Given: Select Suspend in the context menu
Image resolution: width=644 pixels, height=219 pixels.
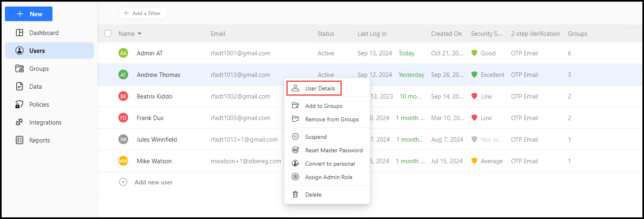Looking at the screenshot, I should 316,137.
